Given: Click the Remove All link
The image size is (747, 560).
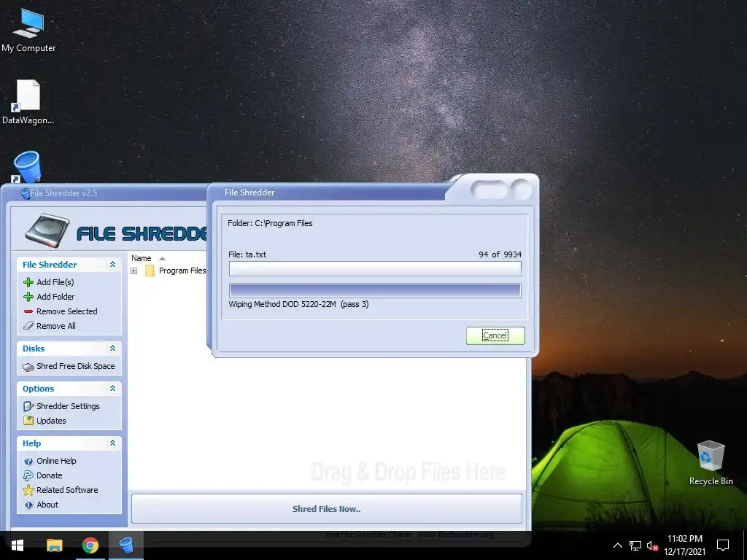Looking at the screenshot, I should click(55, 326).
